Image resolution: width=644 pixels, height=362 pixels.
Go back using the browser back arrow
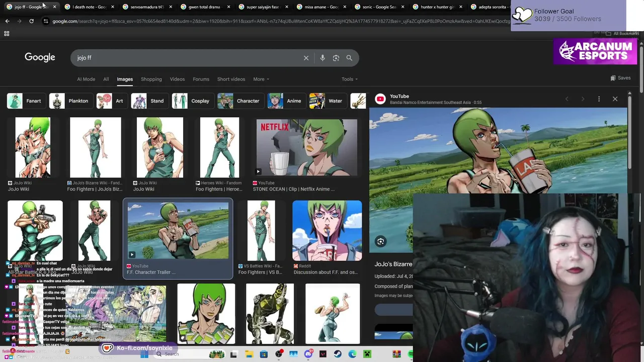(7, 21)
